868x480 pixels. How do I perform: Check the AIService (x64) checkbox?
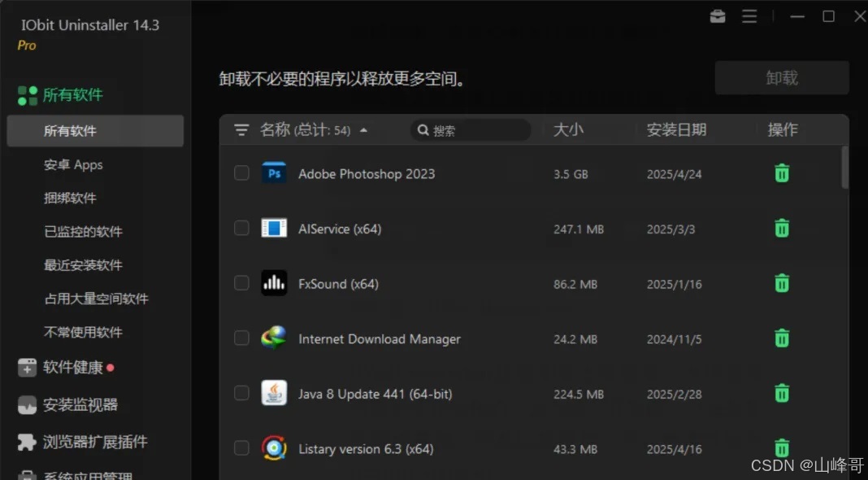pyautogui.click(x=241, y=228)
